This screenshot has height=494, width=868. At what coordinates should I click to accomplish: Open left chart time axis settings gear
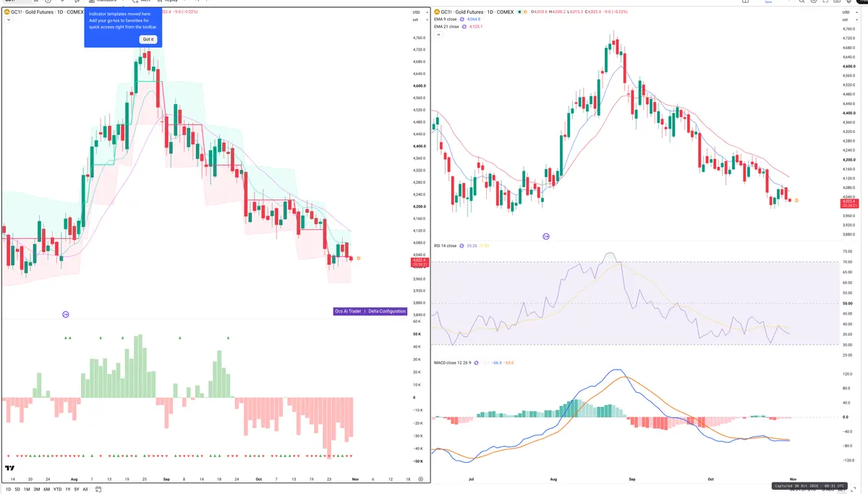[420, 479]
